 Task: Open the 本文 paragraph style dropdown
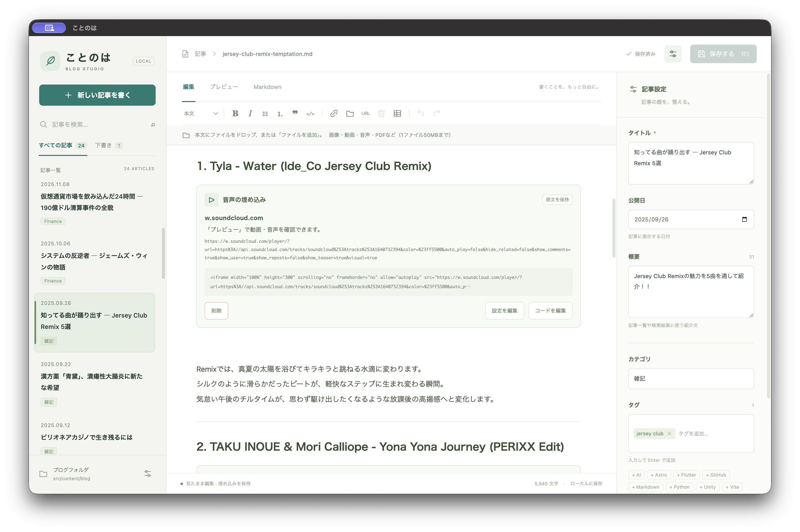tap(201, 114)
